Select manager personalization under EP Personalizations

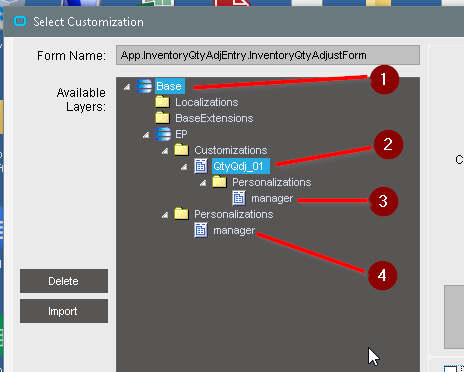[234, 230]
